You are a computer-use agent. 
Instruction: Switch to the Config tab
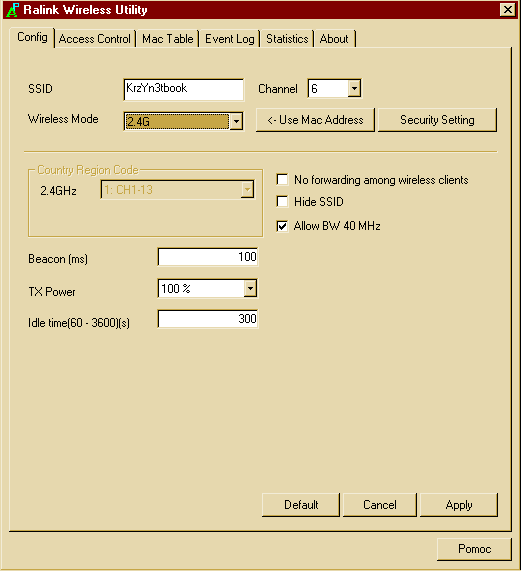(x=32, y=38)
